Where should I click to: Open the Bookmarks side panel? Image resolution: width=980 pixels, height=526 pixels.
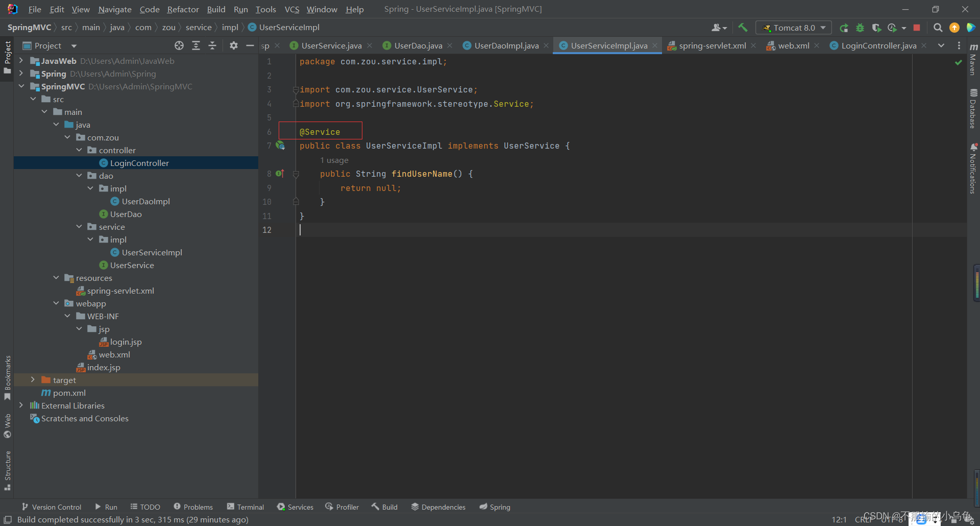(x=7, y=377)
